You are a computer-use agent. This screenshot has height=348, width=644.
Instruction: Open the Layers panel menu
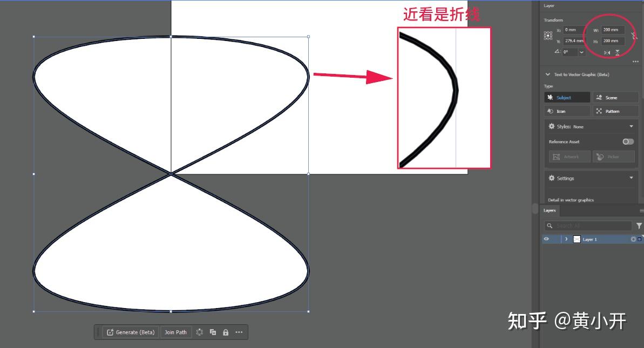[x=641, y=210]
